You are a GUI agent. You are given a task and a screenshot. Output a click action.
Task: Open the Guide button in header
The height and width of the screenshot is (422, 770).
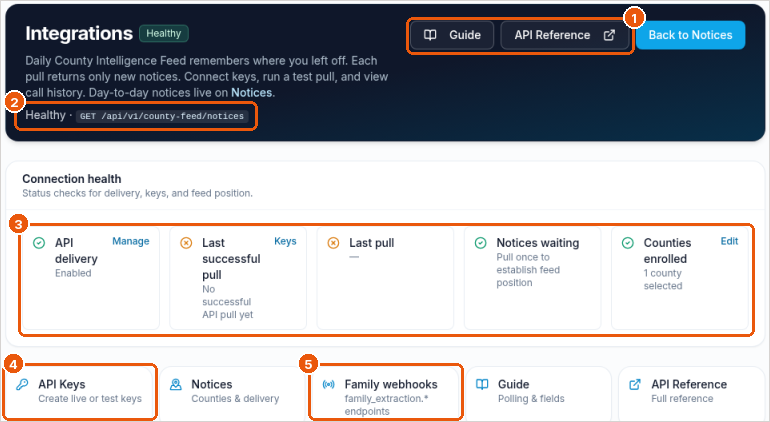pos(452,35)
